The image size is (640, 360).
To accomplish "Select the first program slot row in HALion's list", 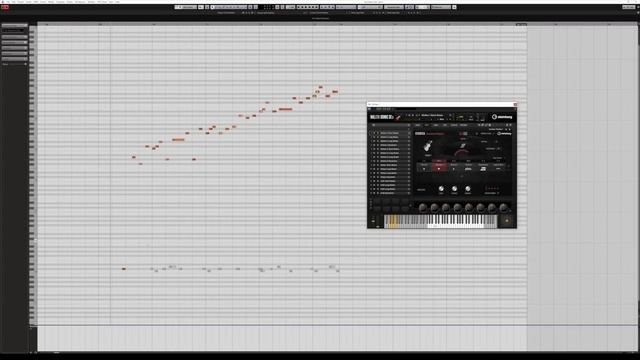I will pyautogui.click(x=389, y=133).
